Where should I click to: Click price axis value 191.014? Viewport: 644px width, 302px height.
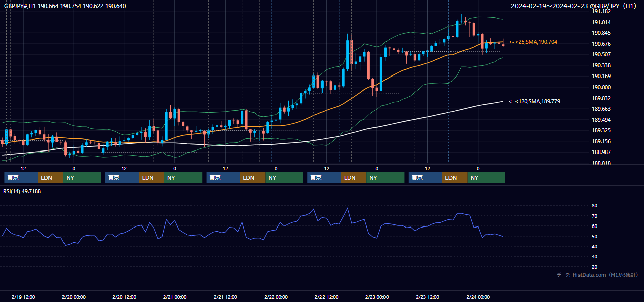click(x=601, y=22)
